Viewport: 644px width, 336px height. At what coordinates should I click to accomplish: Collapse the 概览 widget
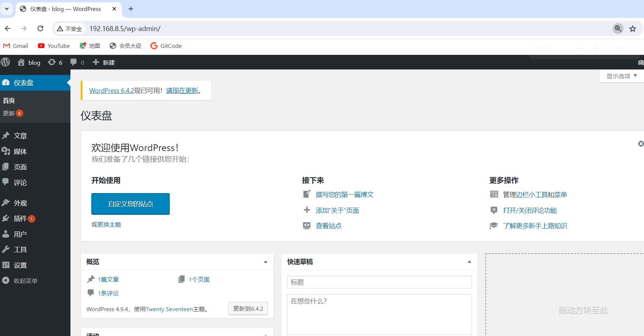tap(265, 262)
